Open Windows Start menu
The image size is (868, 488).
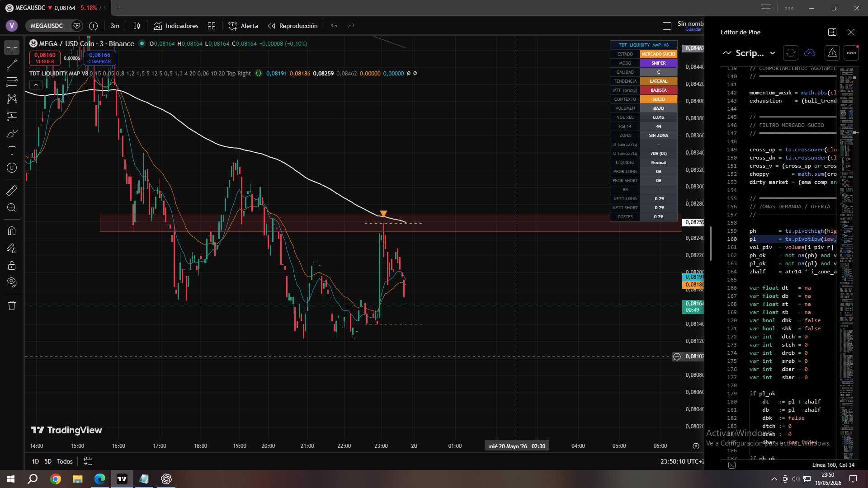[11, 479]
